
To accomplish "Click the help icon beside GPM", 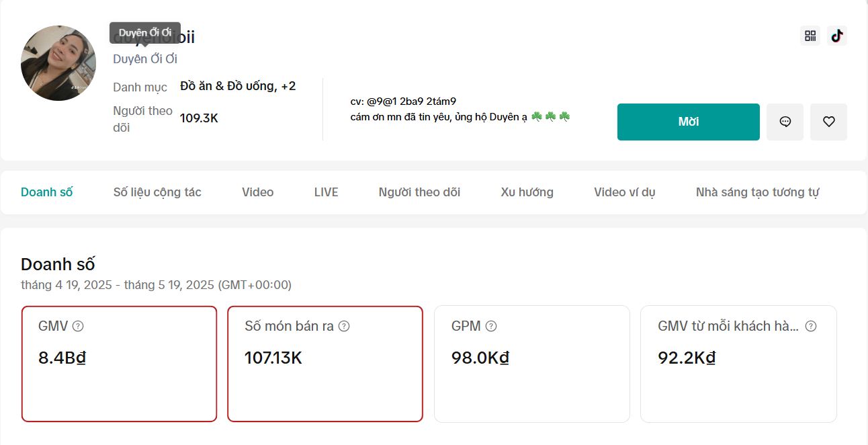I will tap(491, 326).
